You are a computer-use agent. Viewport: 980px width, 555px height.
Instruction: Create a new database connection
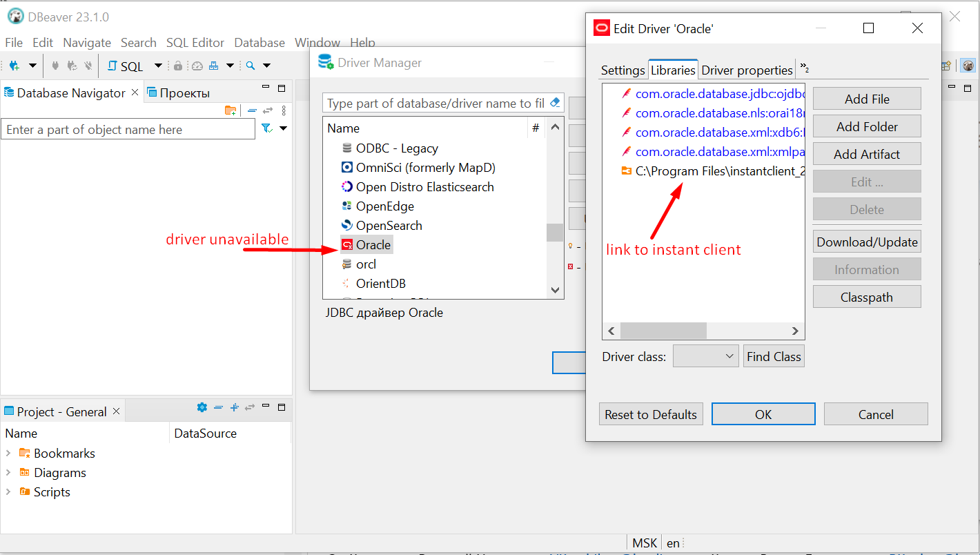(x=14, y=66)
